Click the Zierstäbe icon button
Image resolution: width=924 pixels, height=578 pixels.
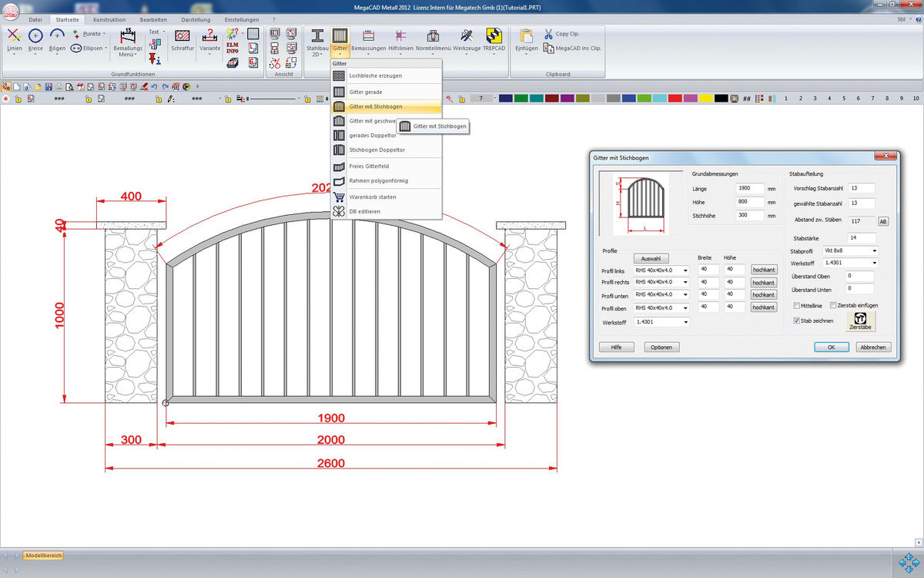pos(860,321)
